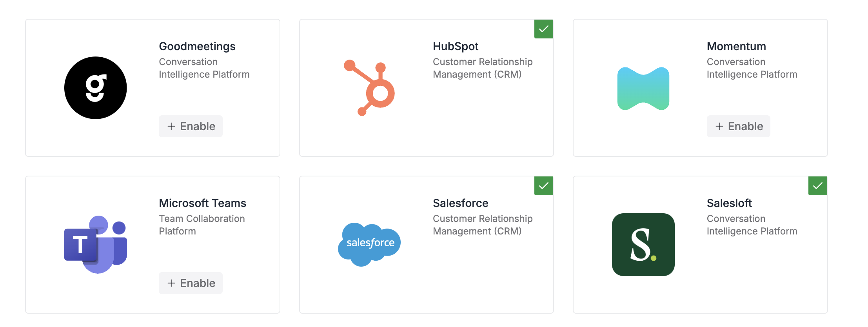Screen dimensions: 868x327
Task: Click the Momentum teal gradient logo
Action: 643,89
